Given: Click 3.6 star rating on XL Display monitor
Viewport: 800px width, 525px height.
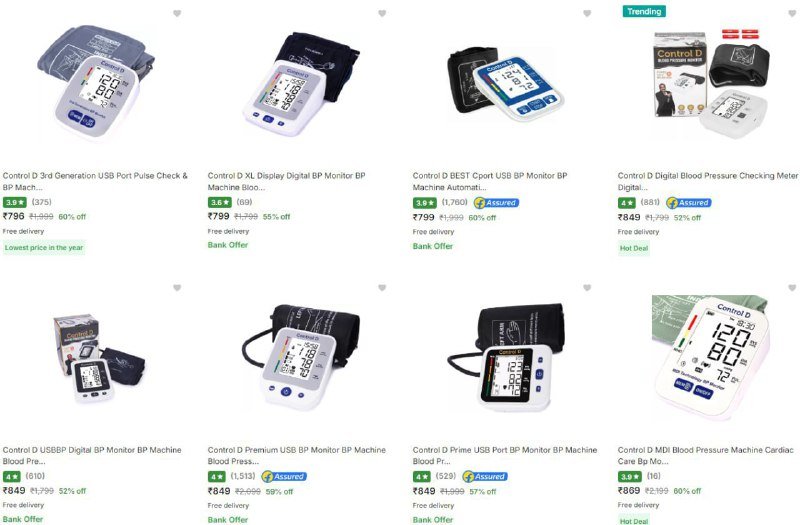Looking at the screenshot, I should click(x=219, y=203).
